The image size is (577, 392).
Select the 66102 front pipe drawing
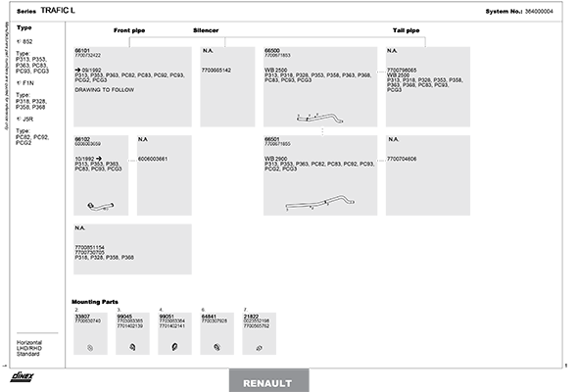click(x=101, y=206)
